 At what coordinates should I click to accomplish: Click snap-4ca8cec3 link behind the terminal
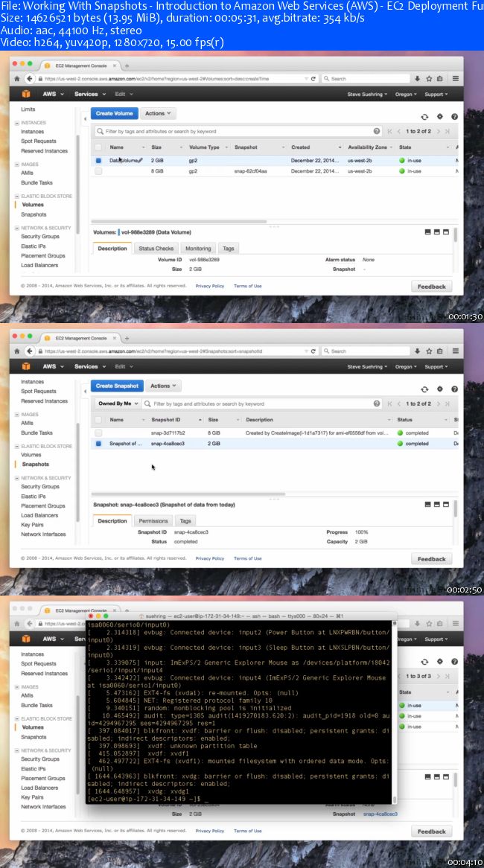(380, 814)
